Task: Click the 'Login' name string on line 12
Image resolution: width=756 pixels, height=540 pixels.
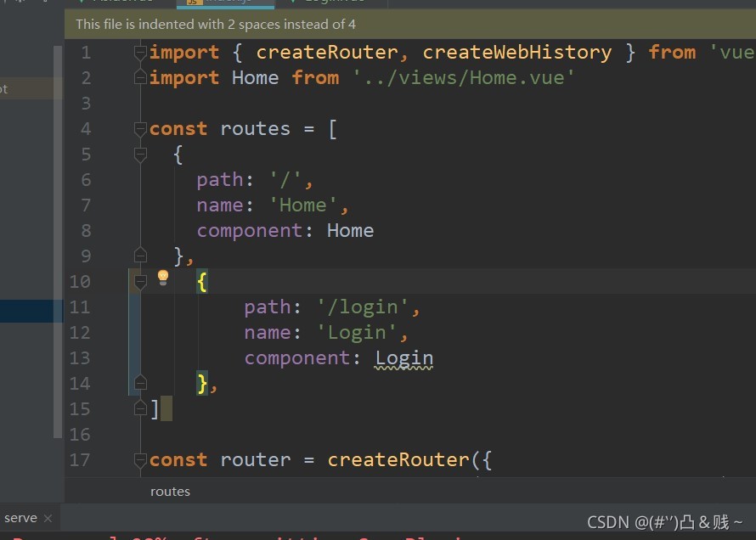Action: [356, 332]
